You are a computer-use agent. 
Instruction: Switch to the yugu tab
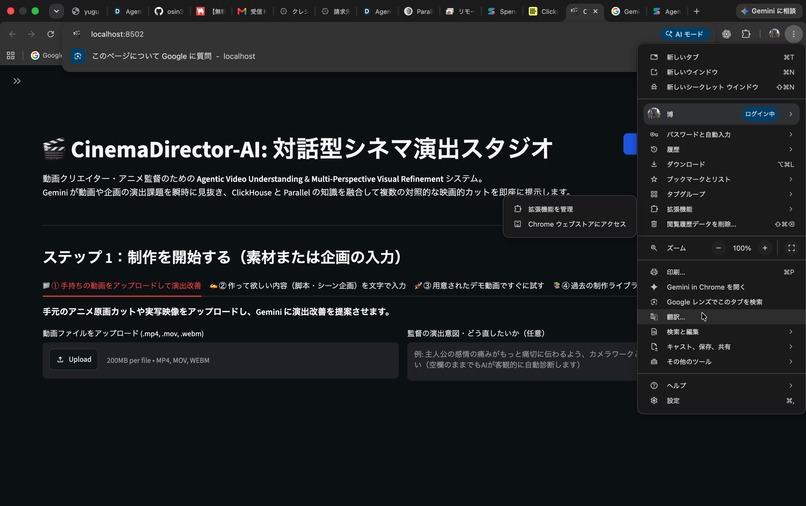(x=85, y=11)
